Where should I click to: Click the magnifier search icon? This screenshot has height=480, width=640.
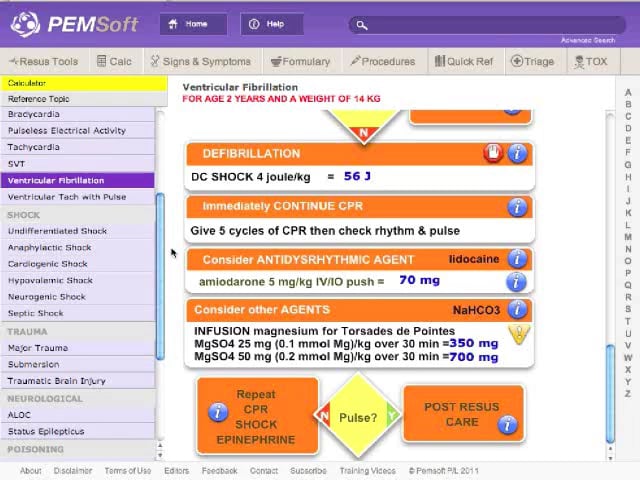pos(362,25)
